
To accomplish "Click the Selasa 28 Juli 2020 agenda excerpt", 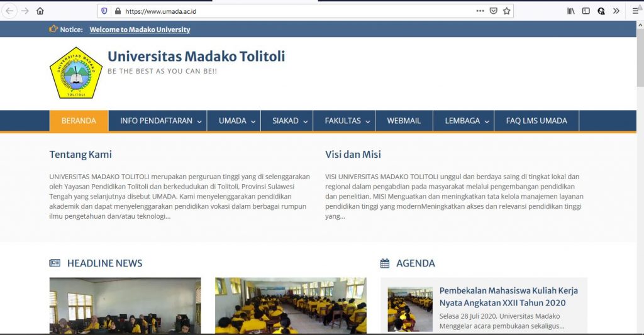I will point(501,321).
